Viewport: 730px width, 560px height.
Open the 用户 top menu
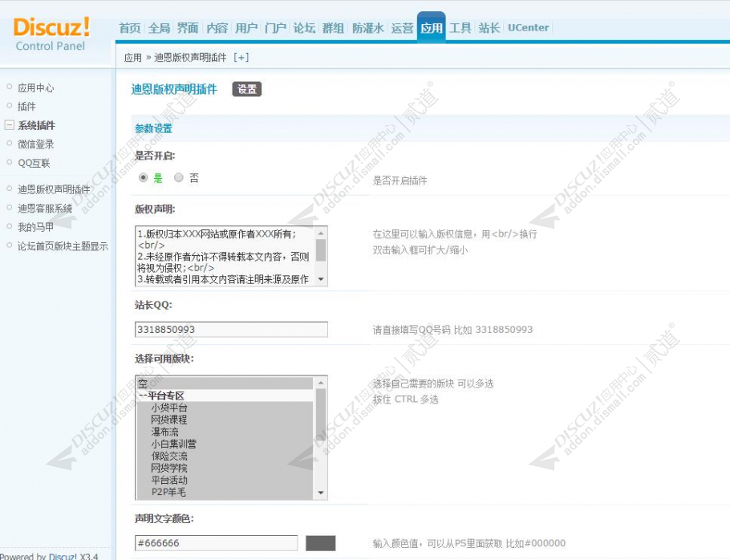point(245,28)
